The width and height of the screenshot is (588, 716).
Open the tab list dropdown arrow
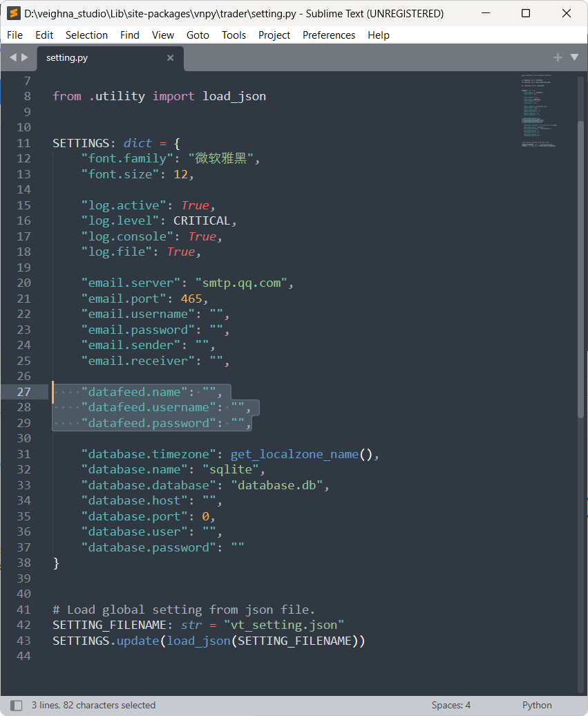tap(574, 57)
